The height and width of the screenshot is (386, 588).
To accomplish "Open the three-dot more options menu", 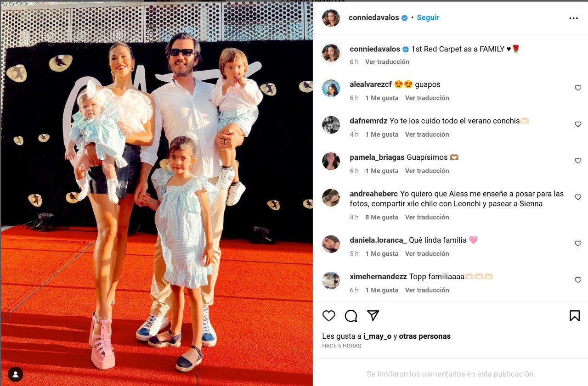I will coord(574,18).
